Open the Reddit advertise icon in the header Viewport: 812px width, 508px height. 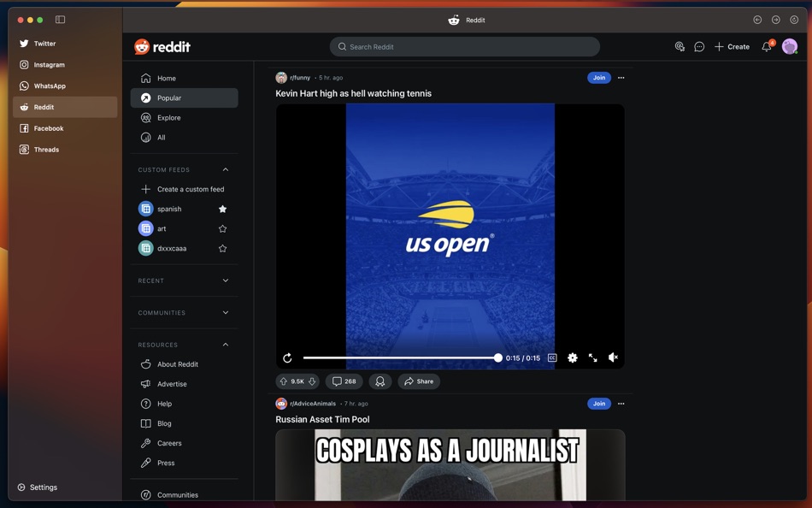pyautogui.click(x=680, y=47)
